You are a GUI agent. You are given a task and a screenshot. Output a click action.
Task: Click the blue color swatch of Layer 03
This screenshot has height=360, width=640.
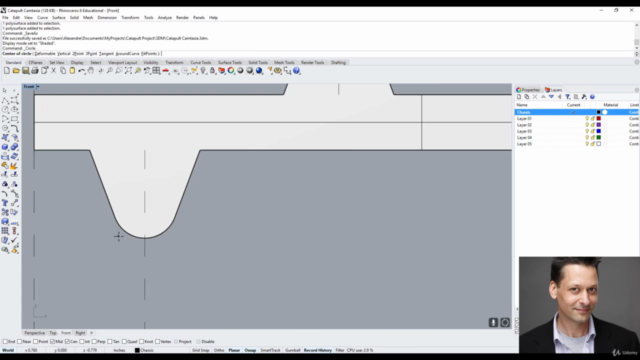click(x=599, y=131)
